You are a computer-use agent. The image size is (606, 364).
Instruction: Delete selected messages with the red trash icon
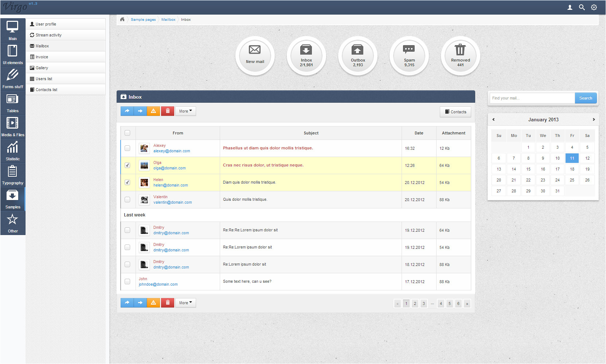(x=168, y=111)
